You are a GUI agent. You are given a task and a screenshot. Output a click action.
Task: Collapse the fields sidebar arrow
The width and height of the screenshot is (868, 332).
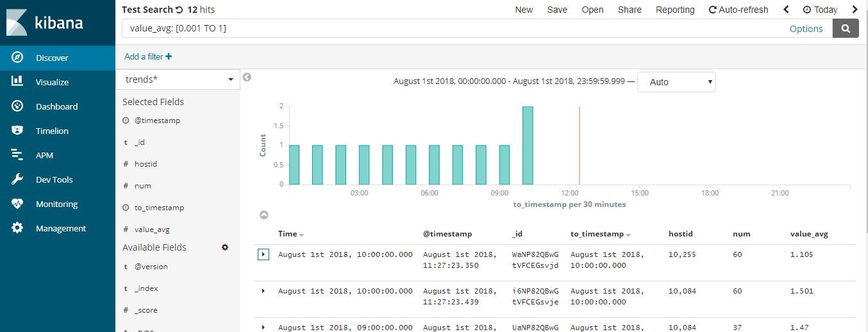click(x=247, y=78)
